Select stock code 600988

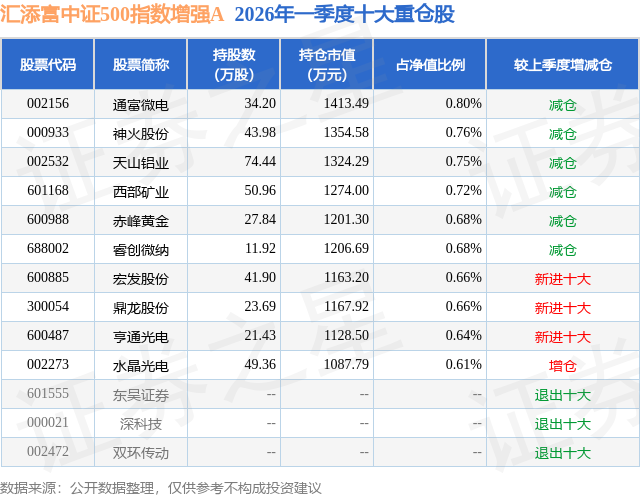(x=48, y=220)
